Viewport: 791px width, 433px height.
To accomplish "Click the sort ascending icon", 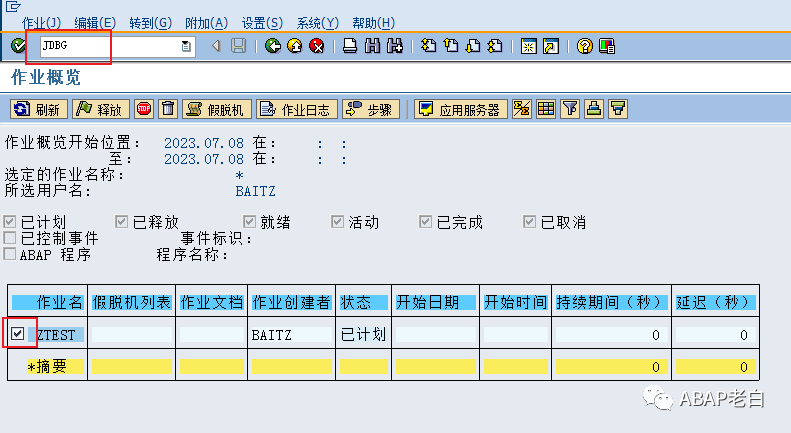I will pyautogui.click(x=594, y=109).
